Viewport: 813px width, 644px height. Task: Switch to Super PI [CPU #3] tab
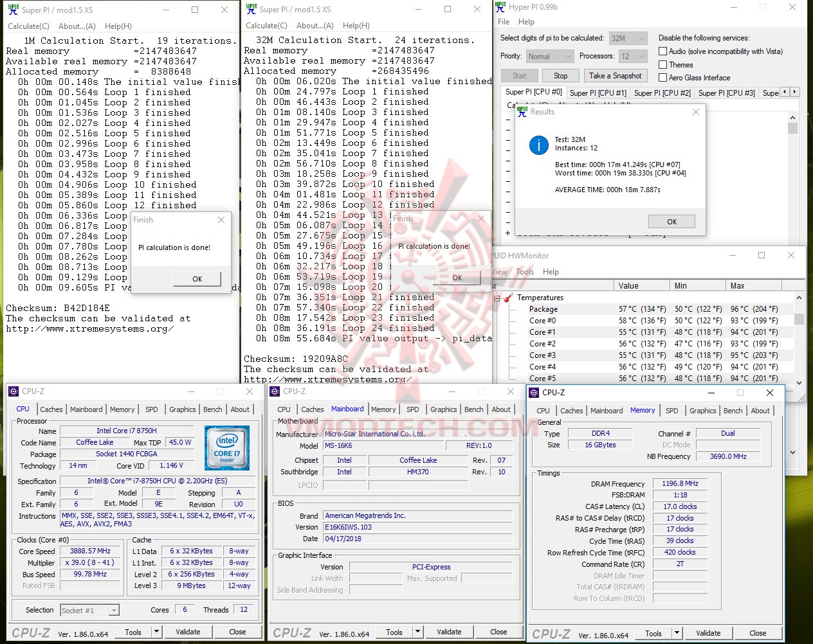pos(726,93)
